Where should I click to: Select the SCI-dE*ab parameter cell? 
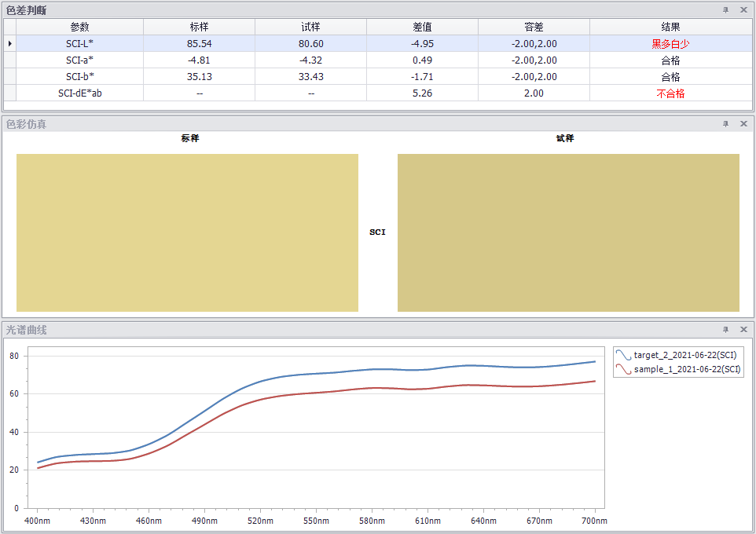point(79,93)
